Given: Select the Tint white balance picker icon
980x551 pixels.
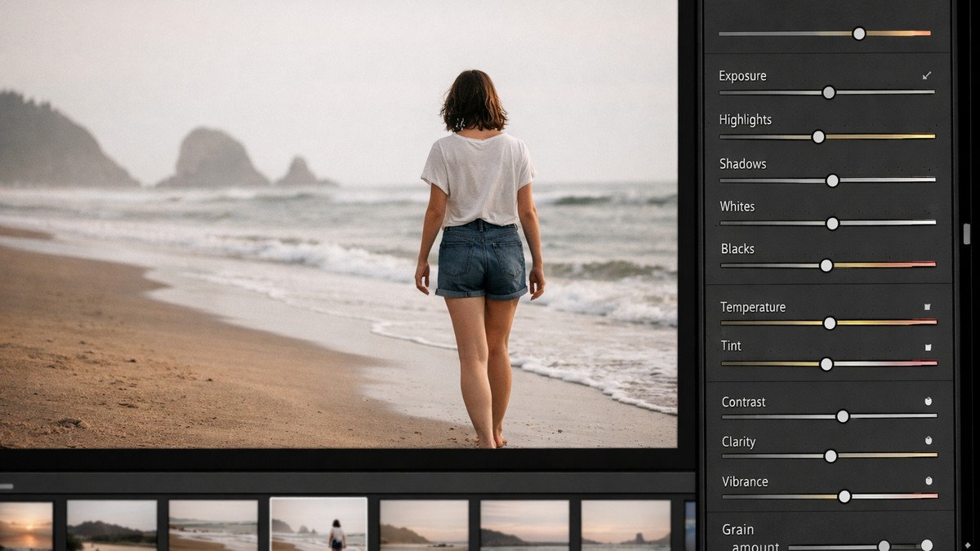Looking at the screenshot, I should [x=927, y=345].
